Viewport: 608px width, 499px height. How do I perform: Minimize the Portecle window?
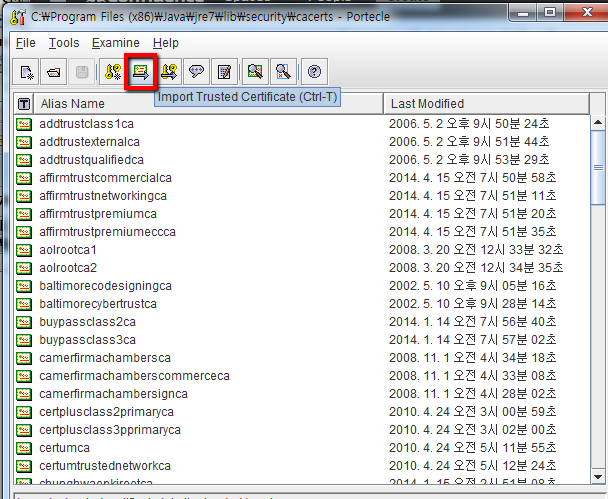click(x=523, y=13)
